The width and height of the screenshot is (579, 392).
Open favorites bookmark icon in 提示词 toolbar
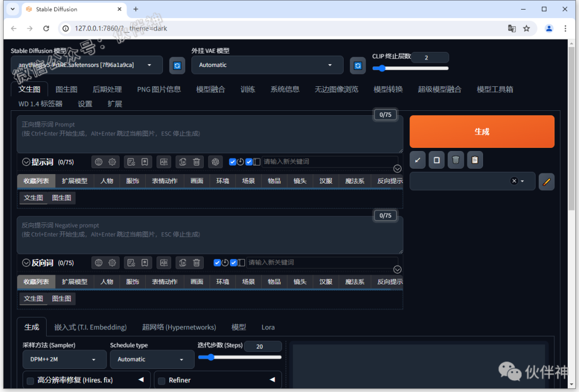[145, 162]
